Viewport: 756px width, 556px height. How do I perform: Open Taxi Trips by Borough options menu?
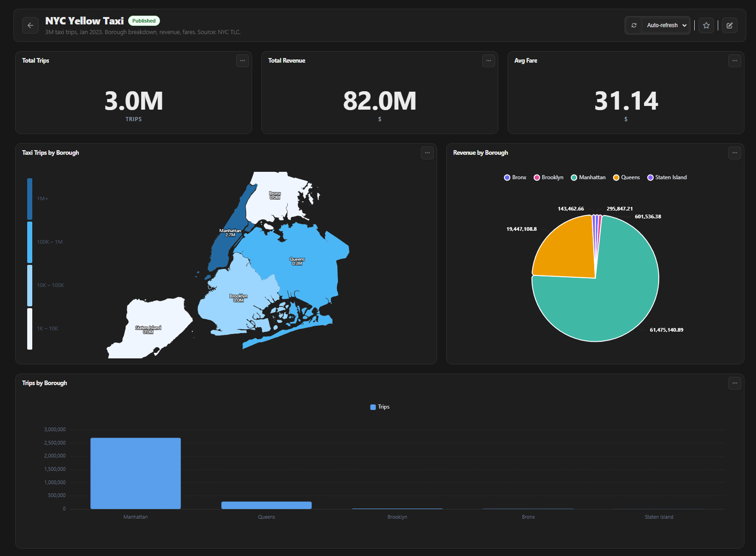click(x=427, y=153)
